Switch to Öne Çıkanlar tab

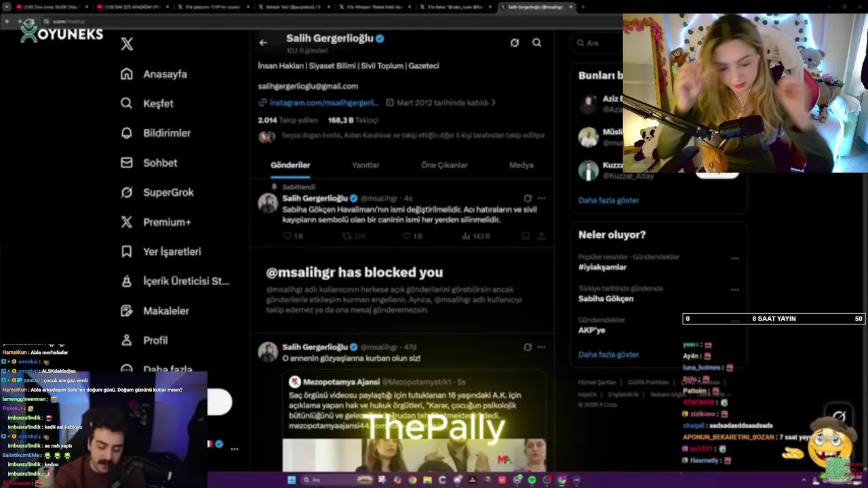(x=444, y=165)
